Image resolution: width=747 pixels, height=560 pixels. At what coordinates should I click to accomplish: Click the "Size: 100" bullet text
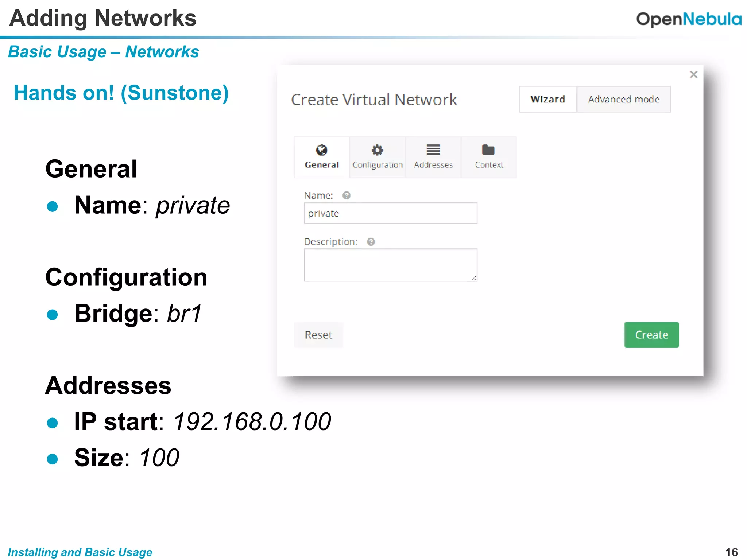click(126, 458)
